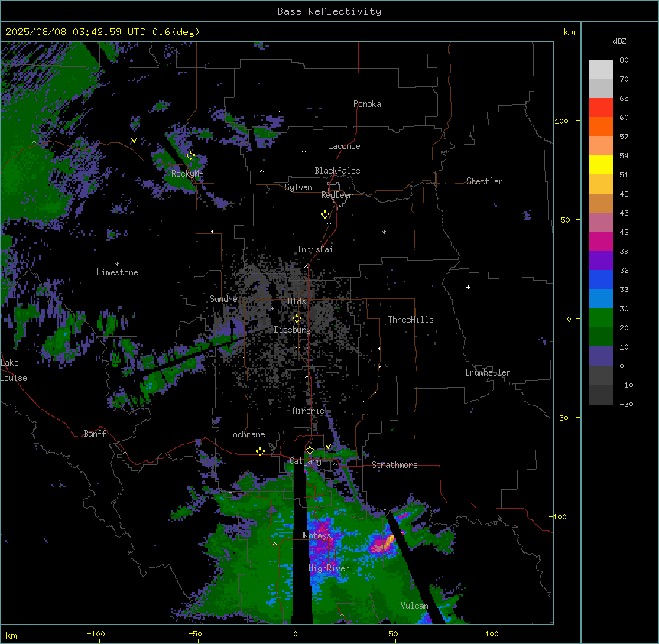Image resolution: width=659 pixels, height=644 pixels.
Task: Click the Sylvan label on the map
Action: [x=298, y=187]
